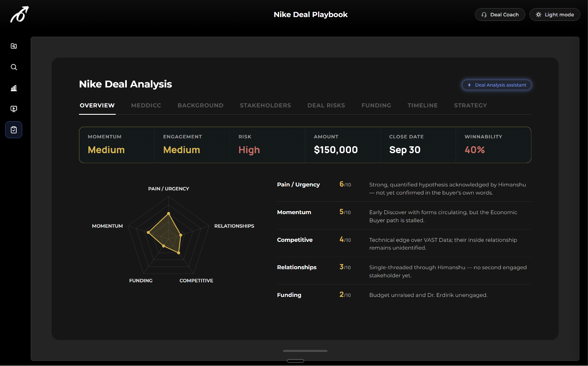Select the OVERVIEW tab
Viewport: 588px width, 366px height.
(x=97, y=105)
